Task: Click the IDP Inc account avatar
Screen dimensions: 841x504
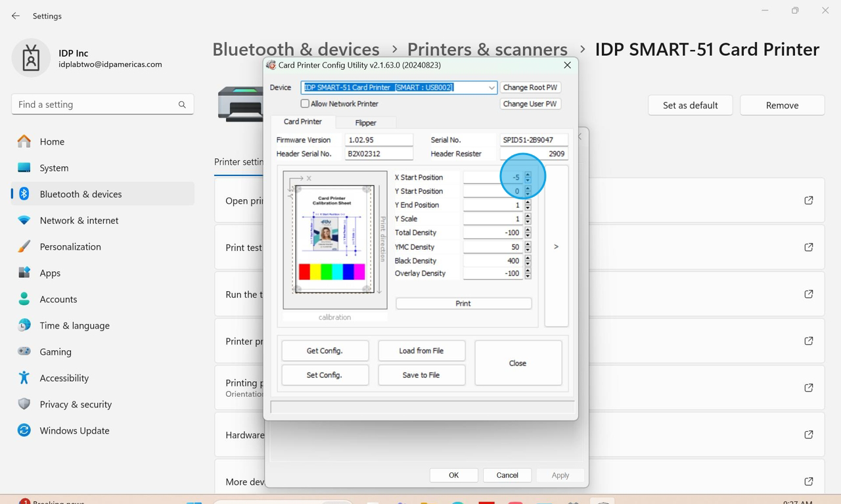Action: pos(32,58)
